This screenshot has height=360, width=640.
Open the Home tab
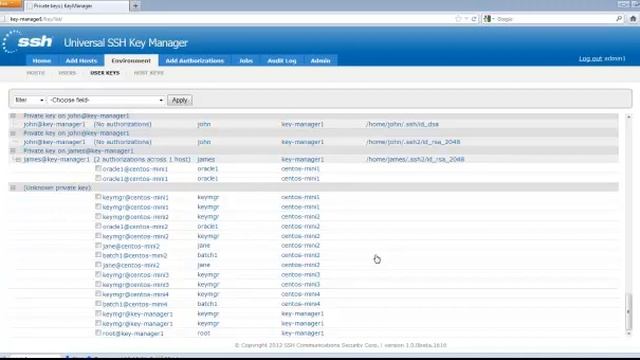click(x=42, y=60)
